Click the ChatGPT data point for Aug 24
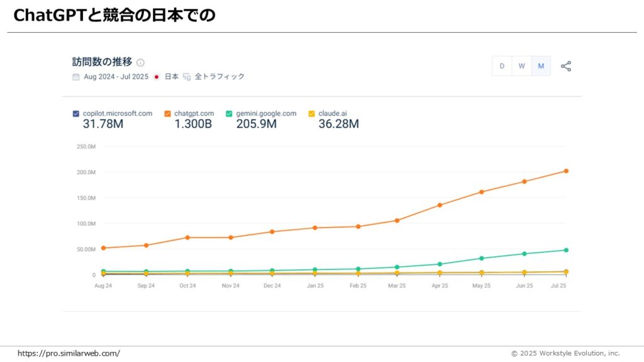The width and height of the screenshot is (644, 362). 103,248
